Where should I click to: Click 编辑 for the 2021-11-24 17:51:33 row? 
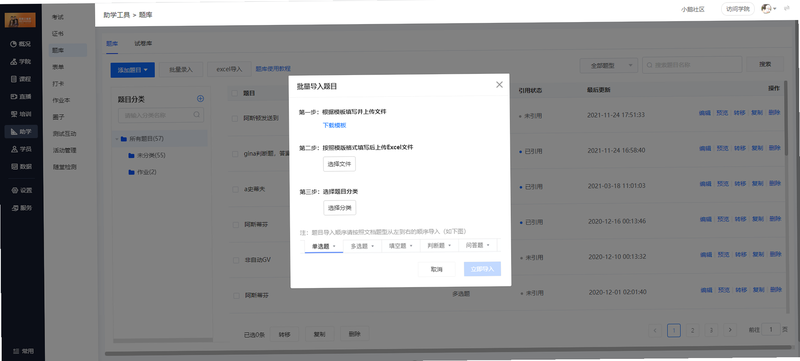tap(705, 113)
